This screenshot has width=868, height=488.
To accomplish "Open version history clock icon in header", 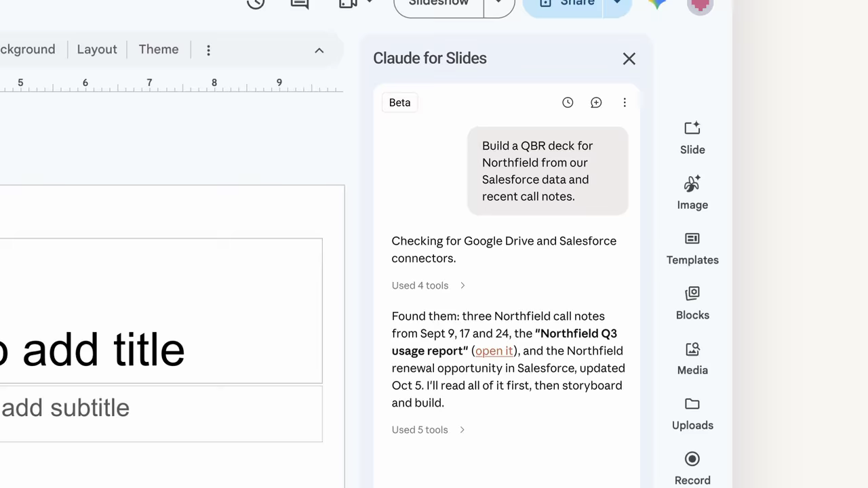I will [256, 3].
